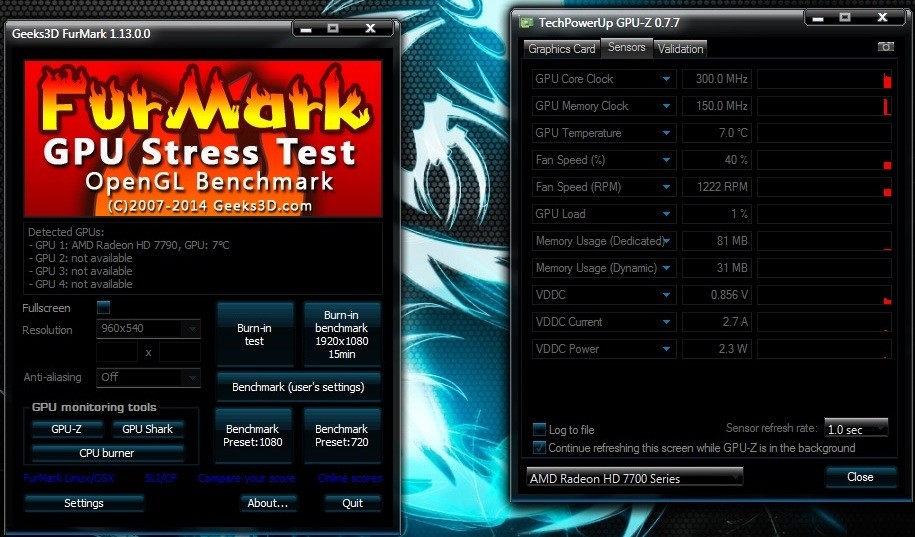Click the Compare your score link
Screen dimensions: 915x537
(x=246, y=478)
